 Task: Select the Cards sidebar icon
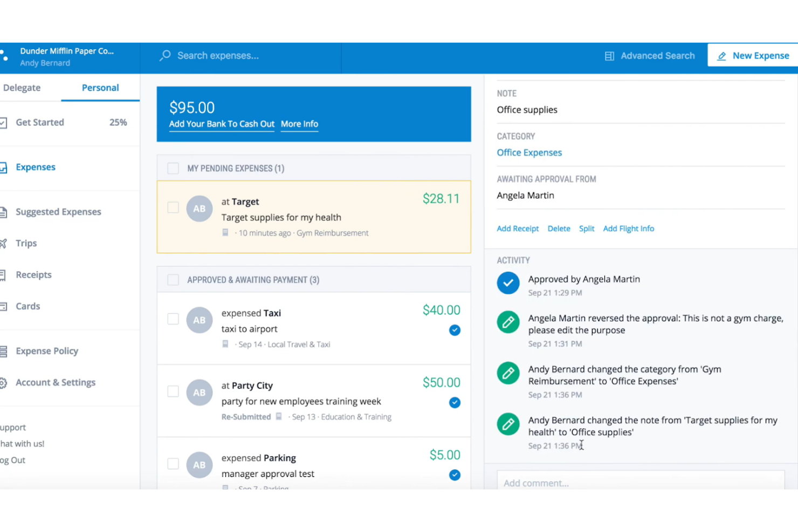click(3, 306)
